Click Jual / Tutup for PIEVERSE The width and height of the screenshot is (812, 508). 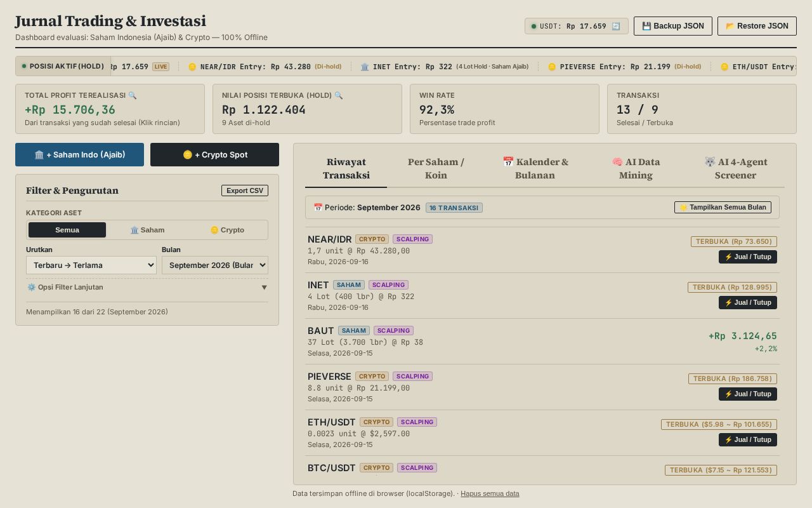pos(748,394)
